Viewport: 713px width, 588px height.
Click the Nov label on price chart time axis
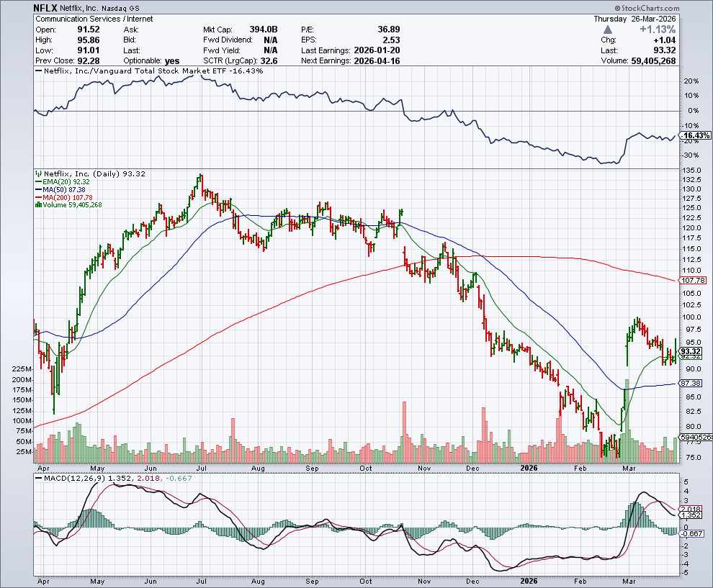click(423, 468)
